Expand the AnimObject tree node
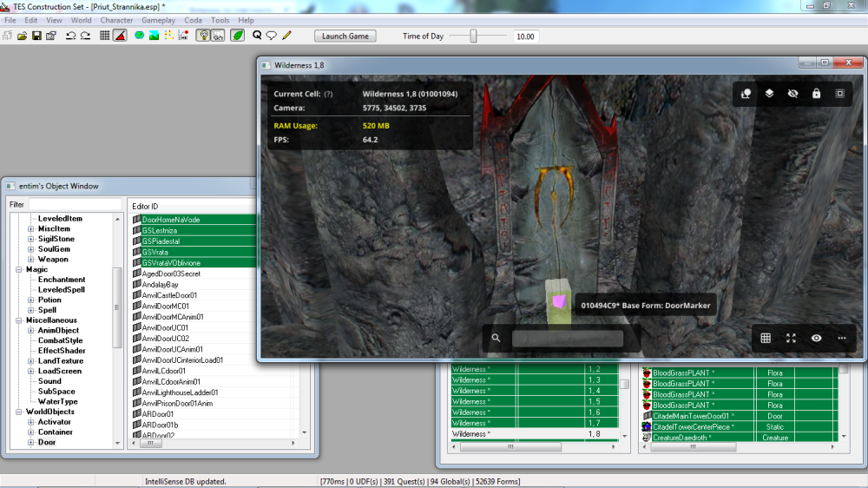Viewport: 868px width, 488px height. coord(31,330)
